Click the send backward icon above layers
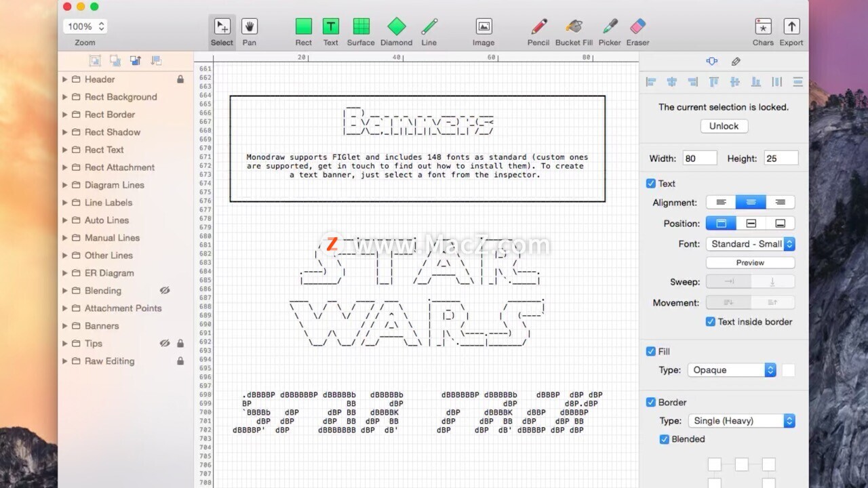 (156, 61)
